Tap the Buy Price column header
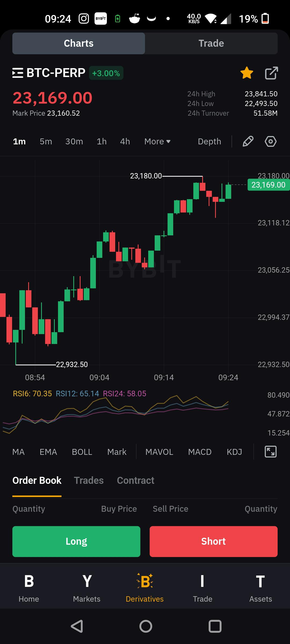The height and width of the screenshot is (644, 290). click(119, 509)
